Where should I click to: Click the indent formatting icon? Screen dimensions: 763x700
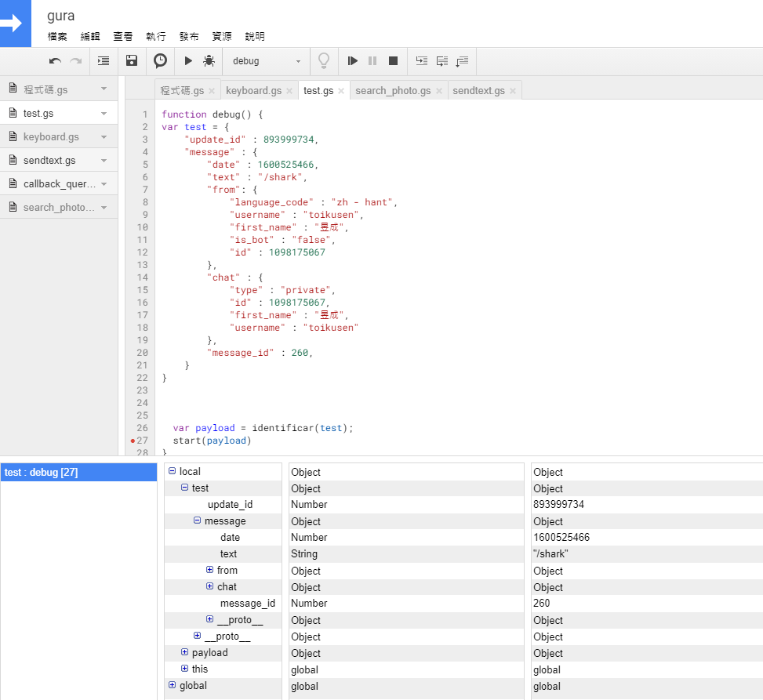point(103,60)
